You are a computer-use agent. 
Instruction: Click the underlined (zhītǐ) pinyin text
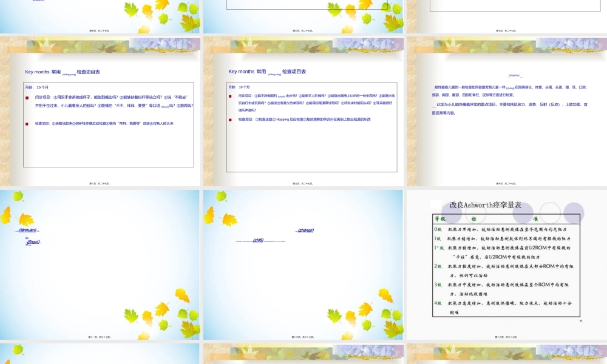259,240
